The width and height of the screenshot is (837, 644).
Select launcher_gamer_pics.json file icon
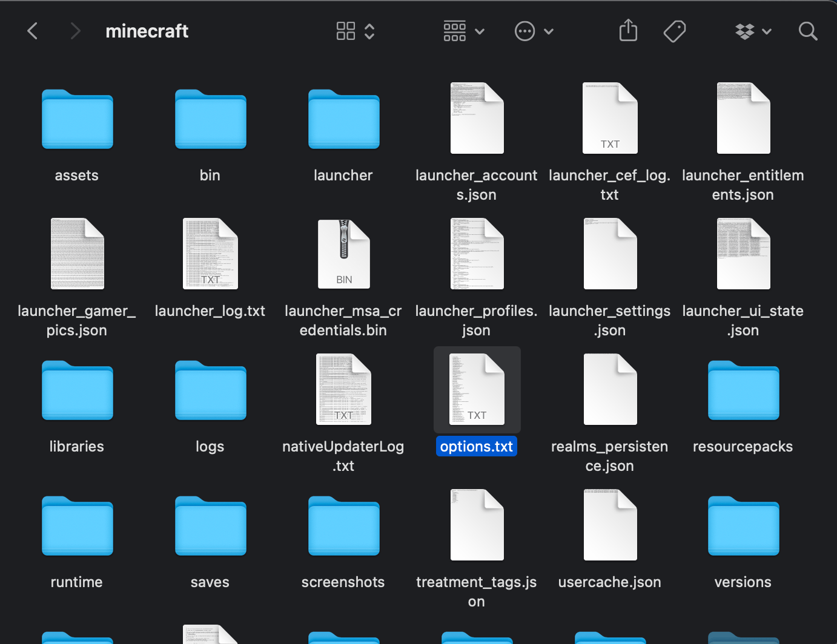[x=78, y=254]
